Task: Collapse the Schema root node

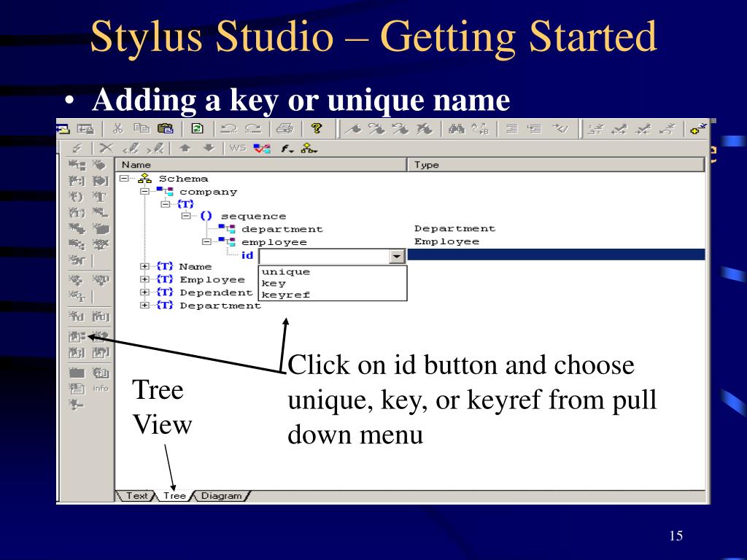Action: click(124, 179)
